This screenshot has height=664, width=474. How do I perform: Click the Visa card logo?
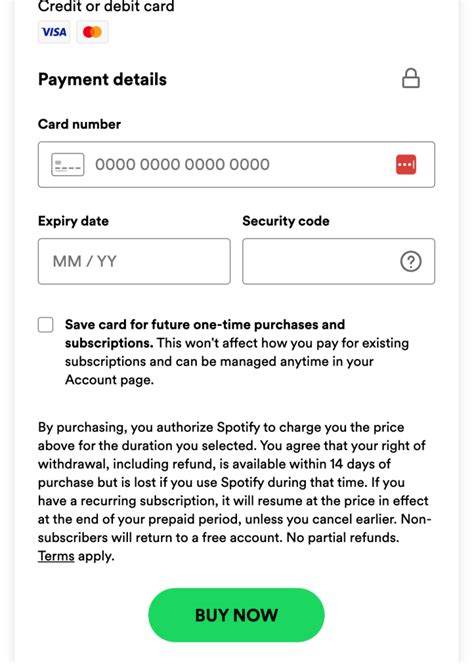[54, 32]
